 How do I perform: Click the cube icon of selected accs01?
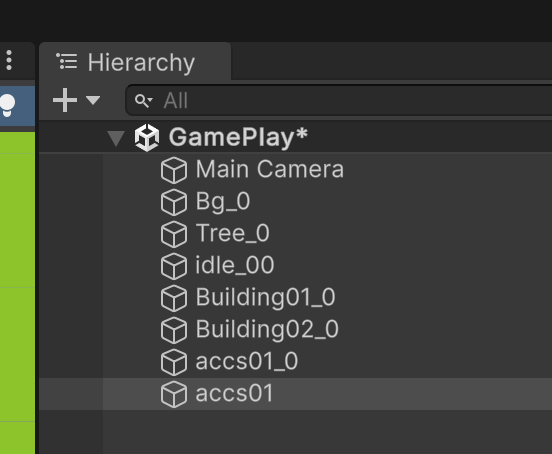(x=174, y=394)
